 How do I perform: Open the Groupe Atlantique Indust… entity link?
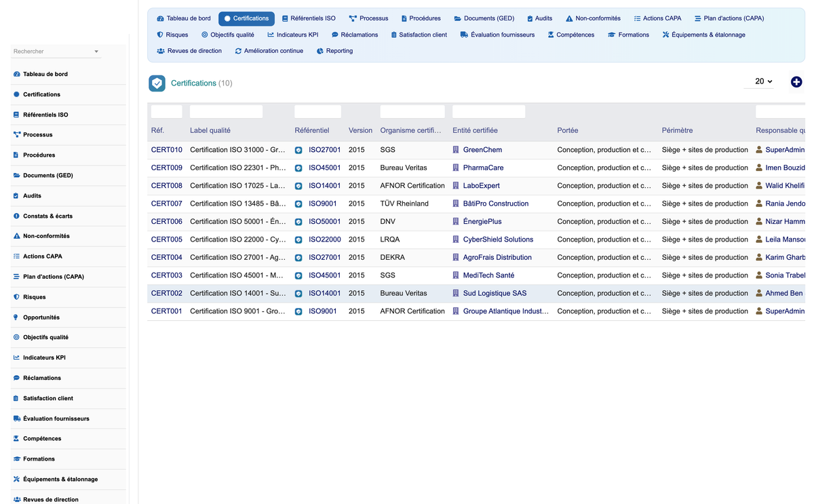point(506,311)
